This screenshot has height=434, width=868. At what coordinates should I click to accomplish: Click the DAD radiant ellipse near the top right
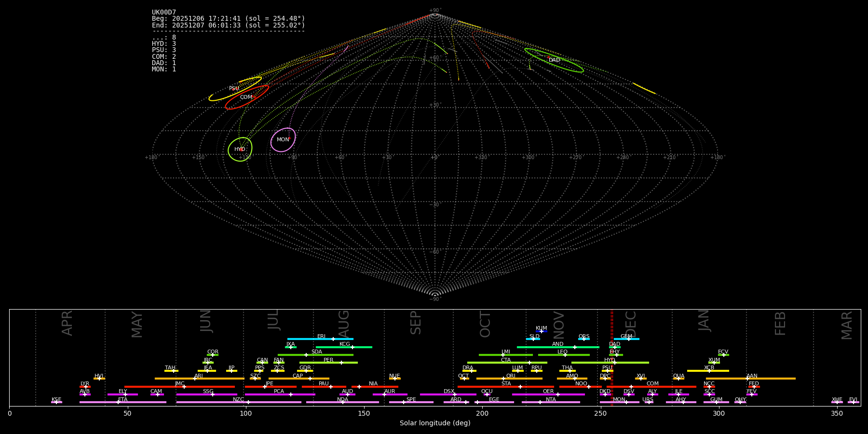coord(554,60)
